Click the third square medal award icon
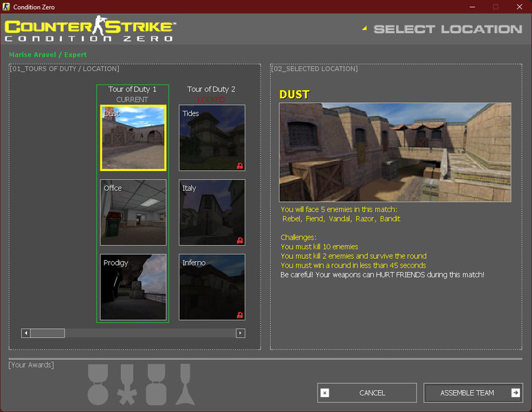Screen dimensions: 532x412 [156, 385]
